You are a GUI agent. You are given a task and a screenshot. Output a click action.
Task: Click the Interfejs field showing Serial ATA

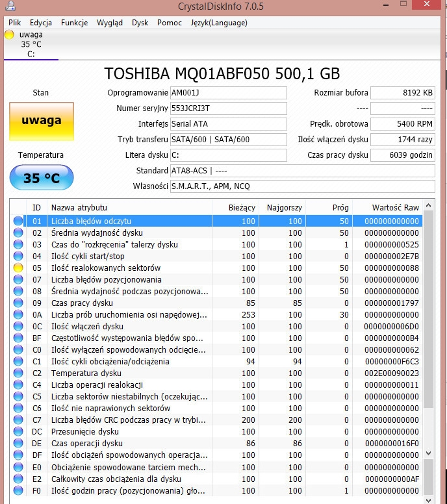pyautogui.click(x=228, y=124)
